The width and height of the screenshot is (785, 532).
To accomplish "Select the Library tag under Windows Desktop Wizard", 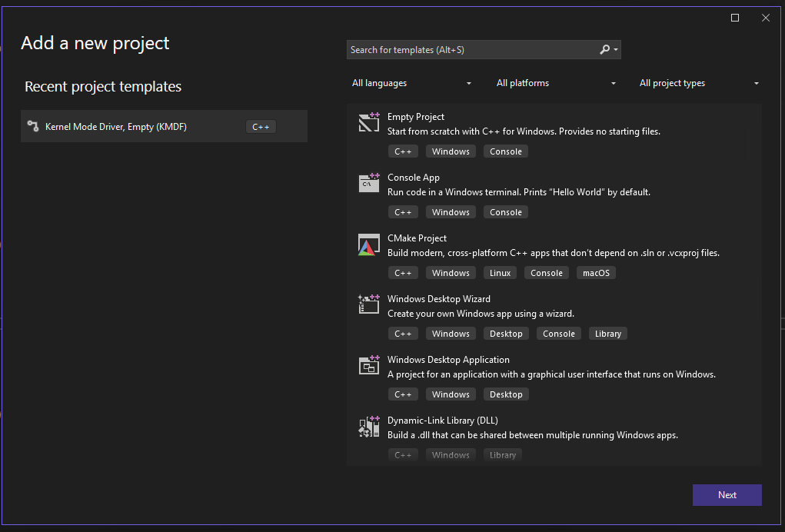I will [607, 333].
